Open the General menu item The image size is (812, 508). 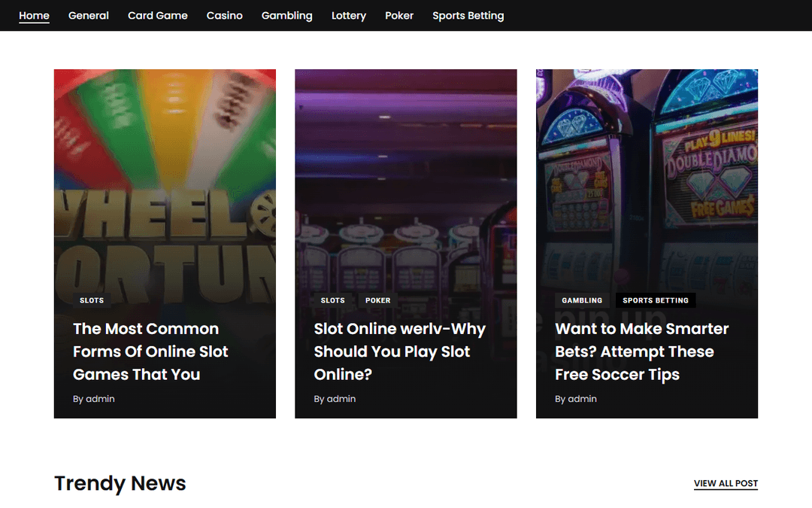click(89, 16)
